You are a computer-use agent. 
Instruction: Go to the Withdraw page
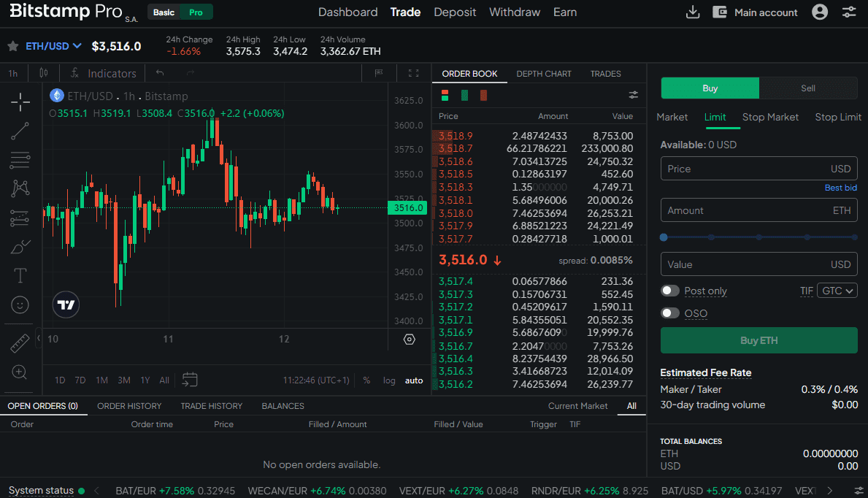[514, 12]
